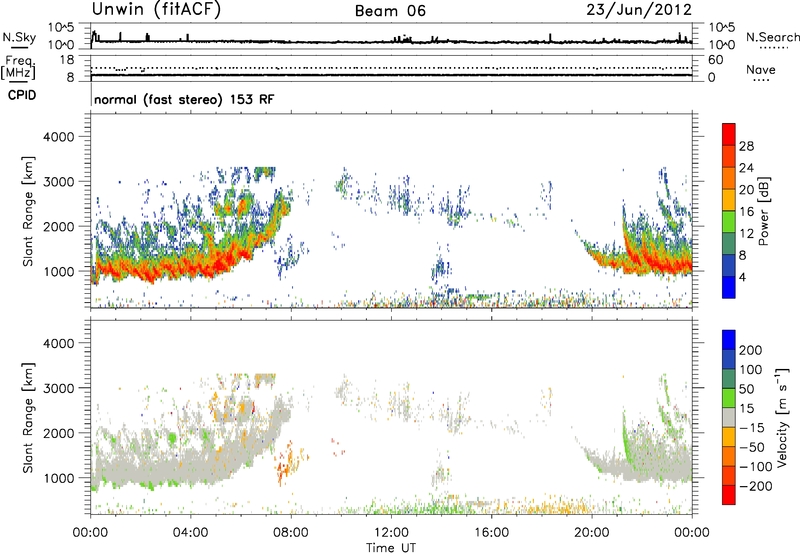Click the '200' tick on the Velocity scale
The image size is (800, 554).
click(750, 350)
